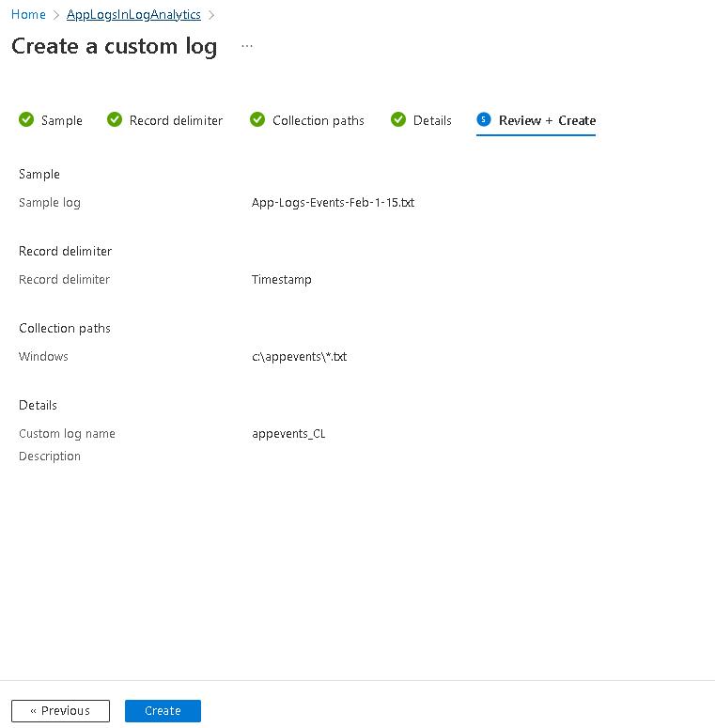Click the breadcrumb chevron after AppLogsInLogAnalytics

[x=211, y=15]
